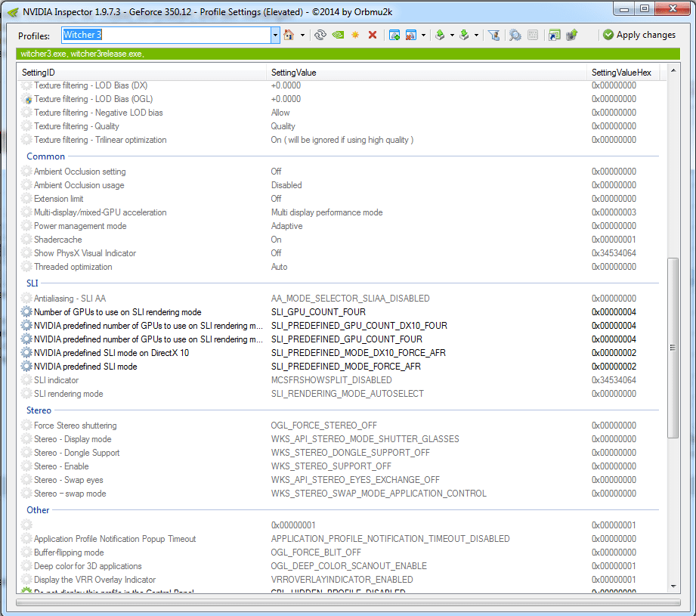The height and width of the screenshot is (616, 696).
Task: Click the scroll up arrow
Action: (x=673, y=70)
